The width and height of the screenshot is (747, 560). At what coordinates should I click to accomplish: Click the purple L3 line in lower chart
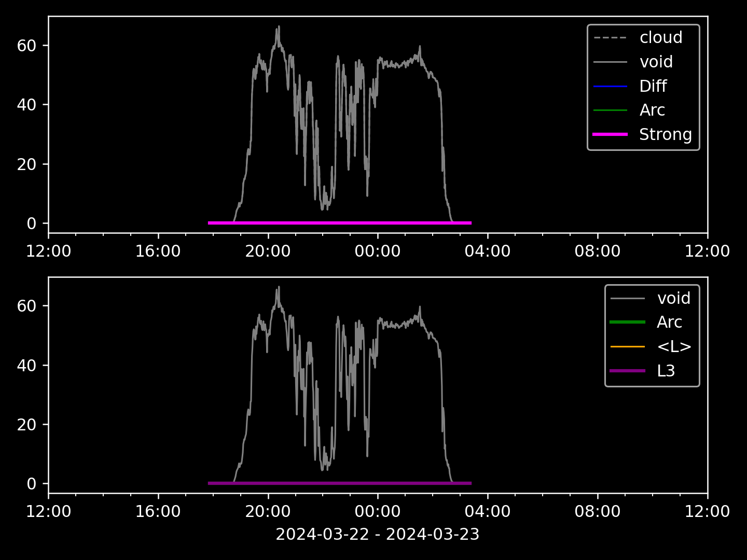pos(340,483)
